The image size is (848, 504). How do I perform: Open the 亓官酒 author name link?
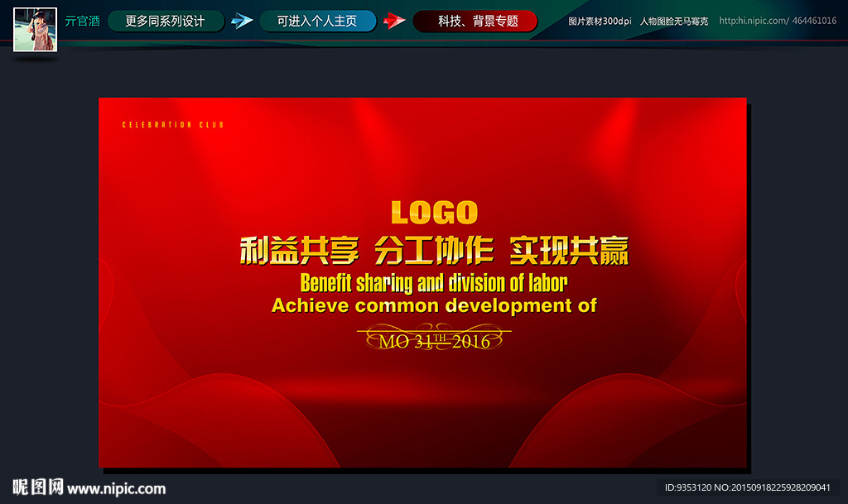(x=82, y=21)
